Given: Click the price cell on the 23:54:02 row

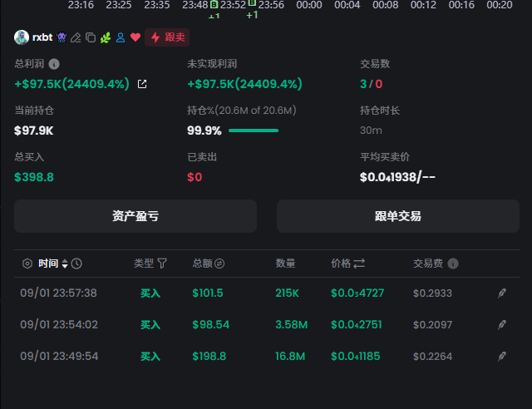Looking at the screenshot, I should coord(357,324).
